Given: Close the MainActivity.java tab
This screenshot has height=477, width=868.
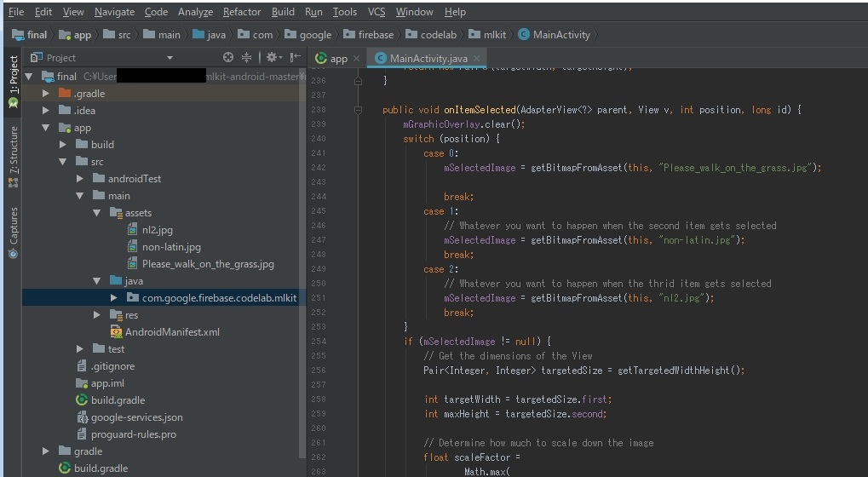Looking at the screenshot, I should pos(477,58).
